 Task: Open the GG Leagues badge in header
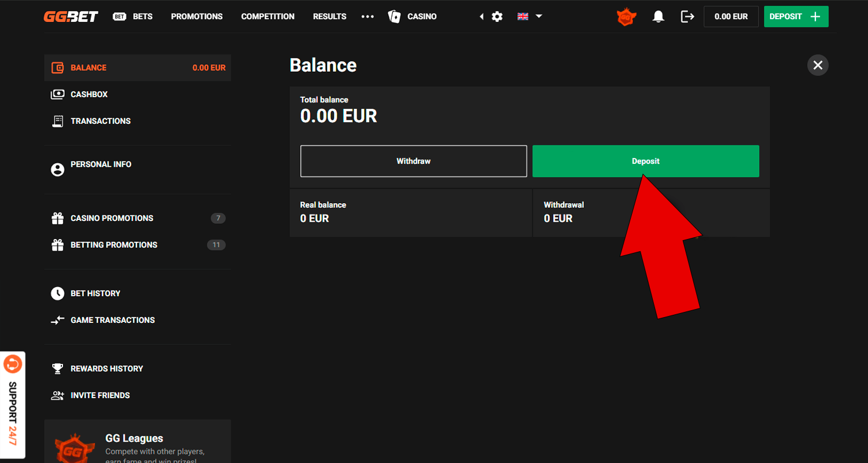[626, 17]
